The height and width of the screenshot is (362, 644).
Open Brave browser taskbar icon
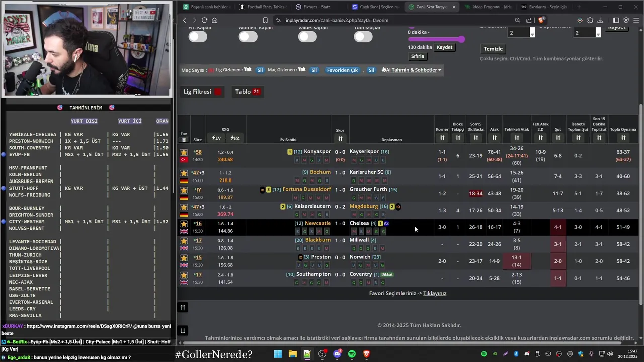pyautogui.click(x=367, y=354)
